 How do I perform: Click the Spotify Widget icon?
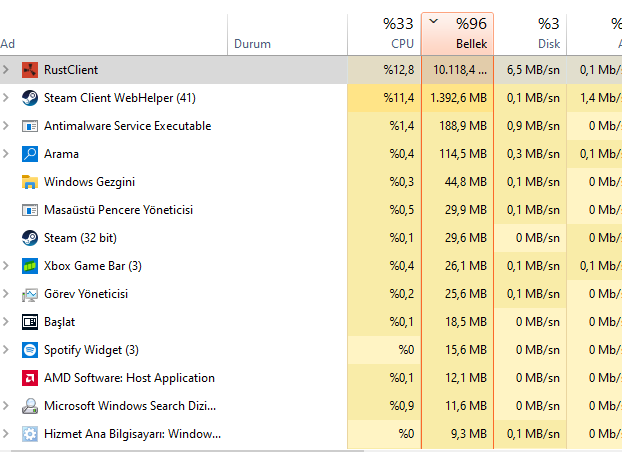[x=29, y=350]
